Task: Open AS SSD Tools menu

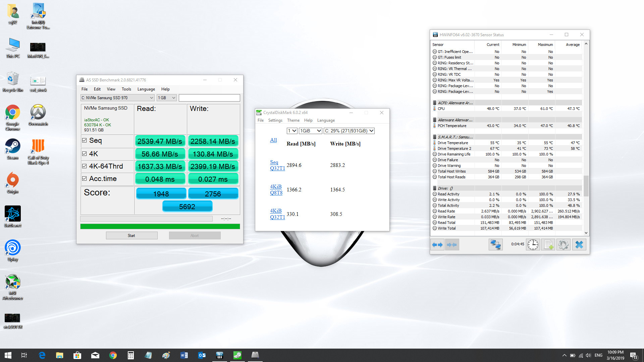Action: pos(126,89)
